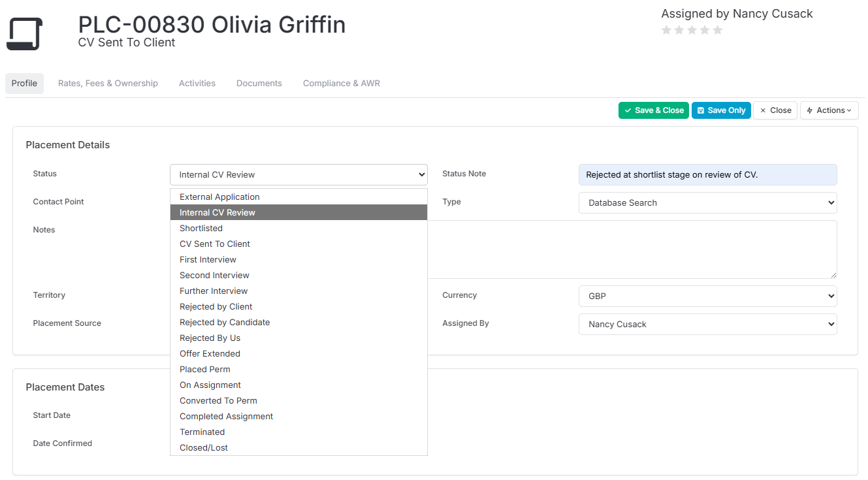The height and width of the screenshot is (480, 868).
Task: Open the Assigned By dropdown
Action: [708, 324]
